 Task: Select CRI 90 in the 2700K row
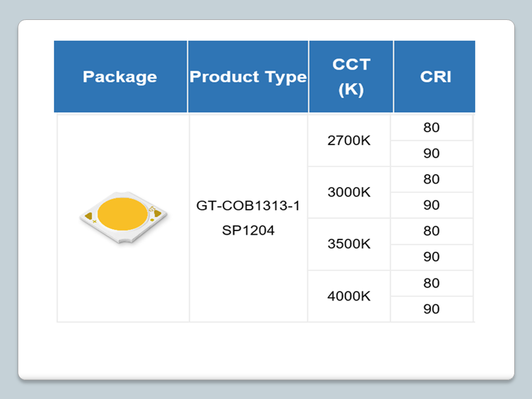click(431, 154)
